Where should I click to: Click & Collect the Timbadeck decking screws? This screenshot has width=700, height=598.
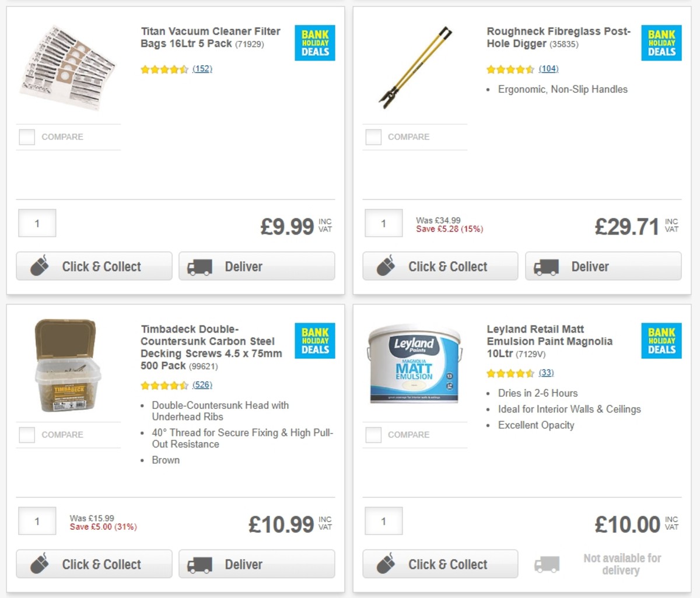[94, 564]
